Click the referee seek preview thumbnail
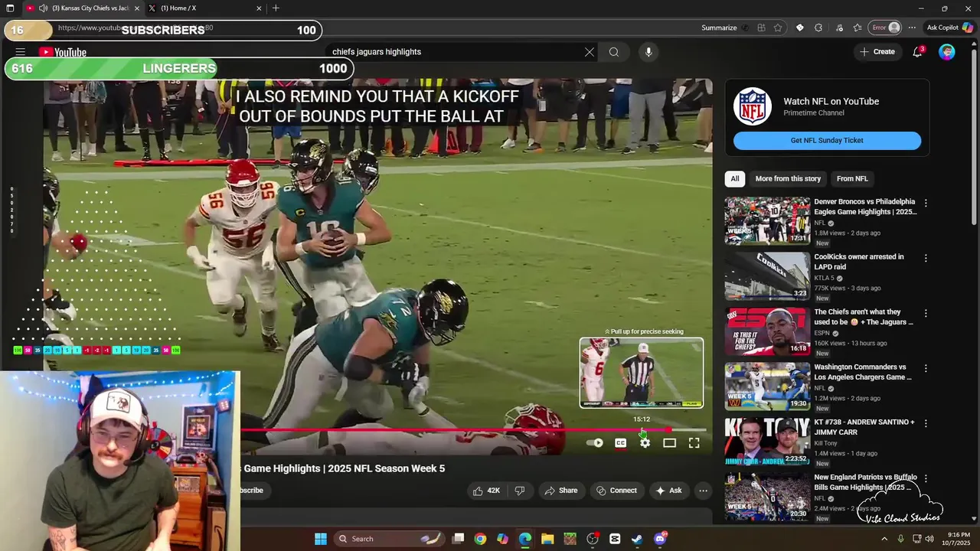The height and width of the screenshot is (551, 980). (x=642, y=373)
